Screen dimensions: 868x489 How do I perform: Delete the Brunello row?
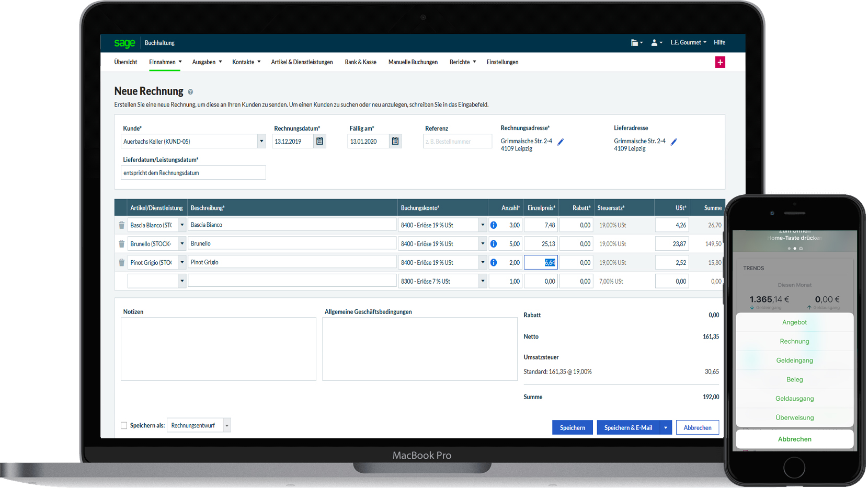point(121,244)
